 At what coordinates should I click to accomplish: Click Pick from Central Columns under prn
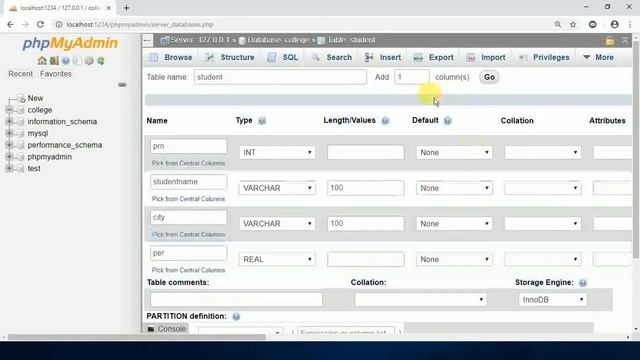(189, 163)
